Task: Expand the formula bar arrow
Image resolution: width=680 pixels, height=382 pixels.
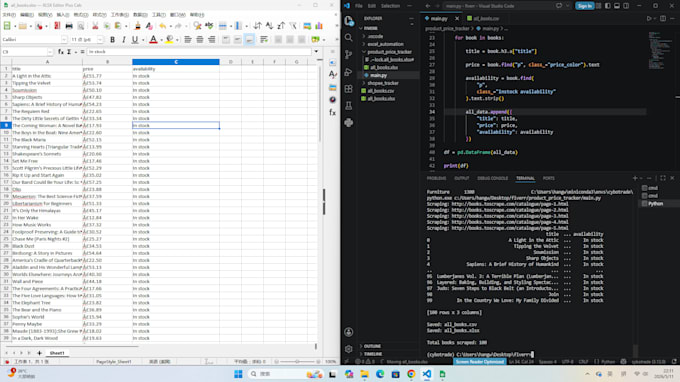Action: [x=316, y=52]
